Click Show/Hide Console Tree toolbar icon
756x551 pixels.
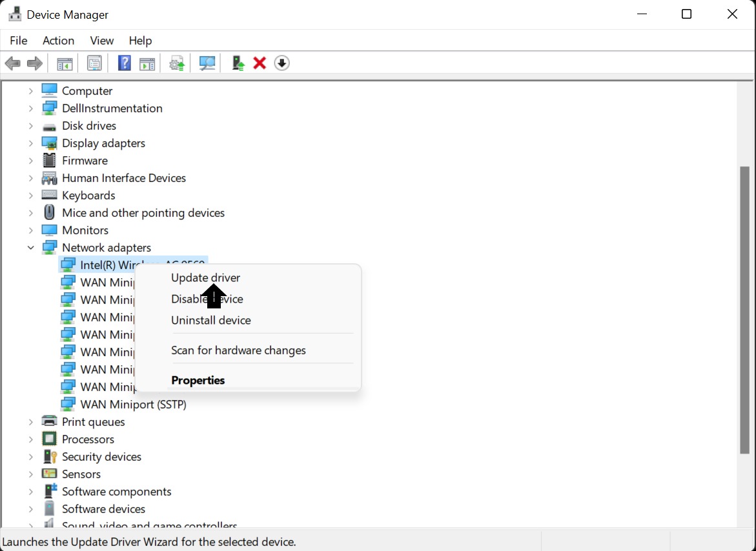click(x=65, y=63)
